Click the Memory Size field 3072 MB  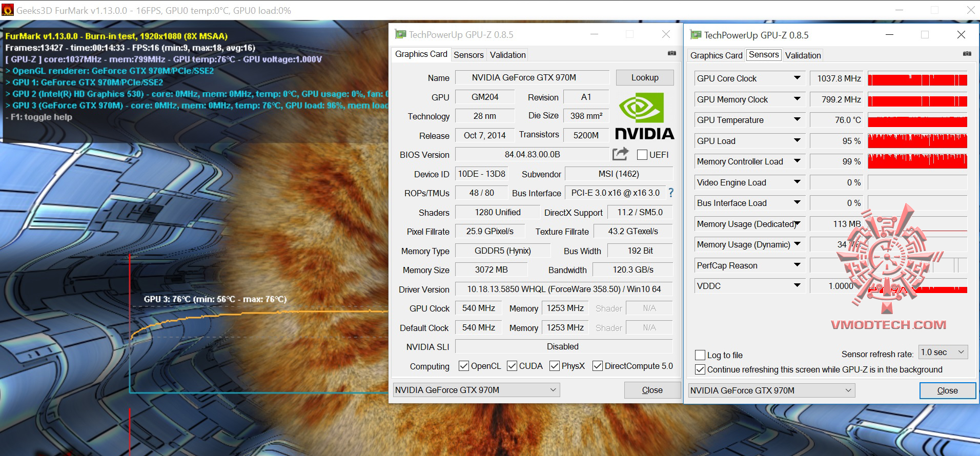491,270
